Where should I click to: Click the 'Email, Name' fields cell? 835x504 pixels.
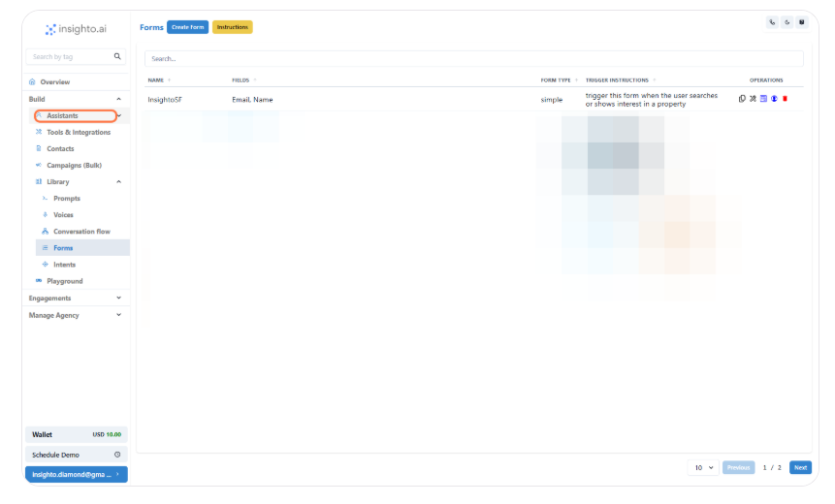(x=252, y=100)
